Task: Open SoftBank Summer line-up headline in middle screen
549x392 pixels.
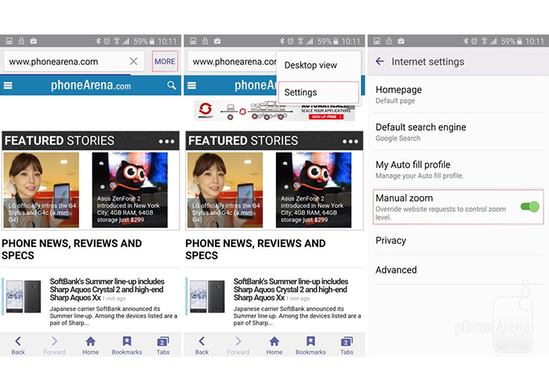Action: [291, 289]
